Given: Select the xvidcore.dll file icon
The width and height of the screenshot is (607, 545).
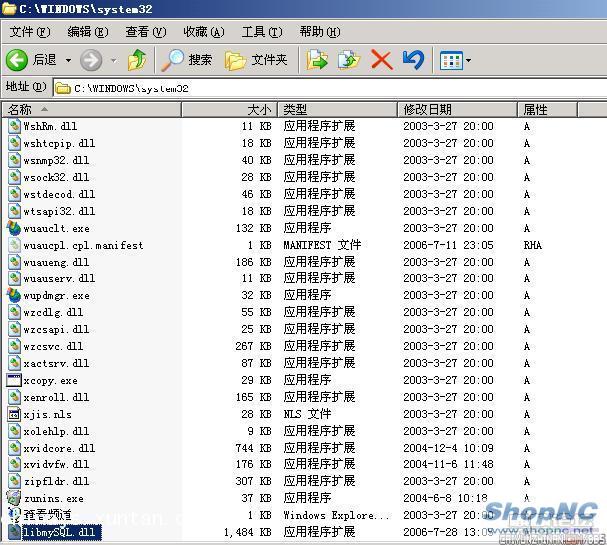Looking at the screenshot, I should [x=14, y=448].
